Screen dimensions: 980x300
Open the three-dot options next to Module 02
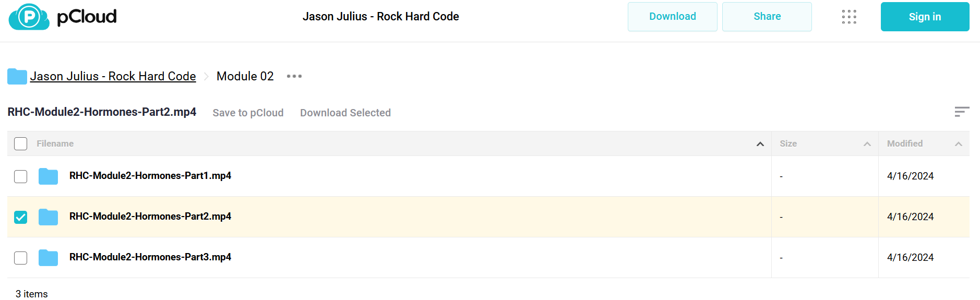[294, 76]
